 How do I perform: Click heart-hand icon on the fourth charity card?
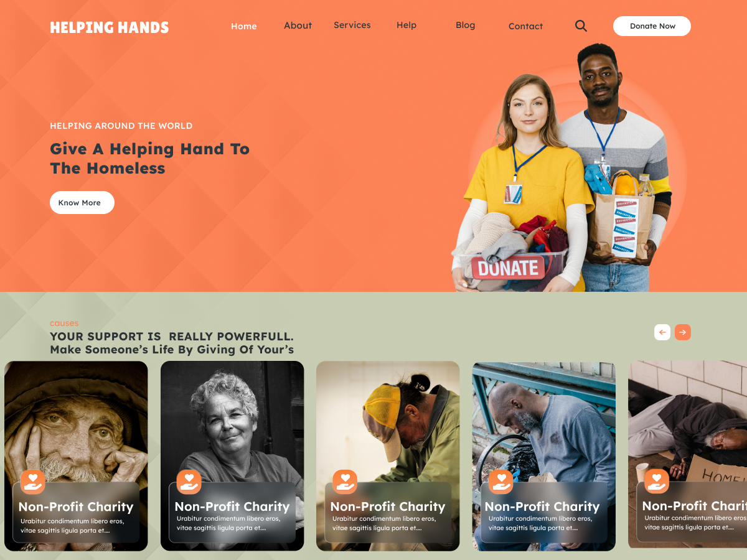[x=500, y=482]
